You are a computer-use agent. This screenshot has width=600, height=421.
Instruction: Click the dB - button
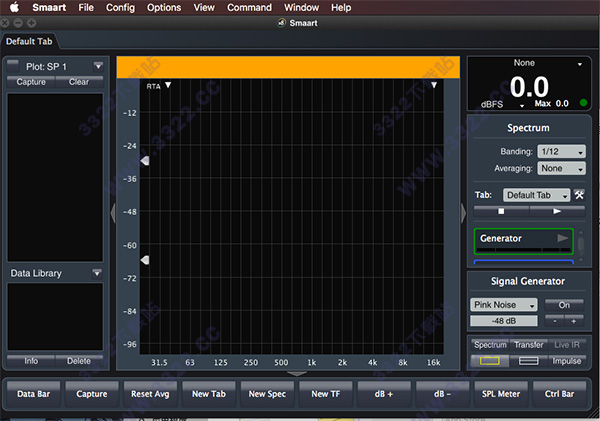[x=443, y=394]
